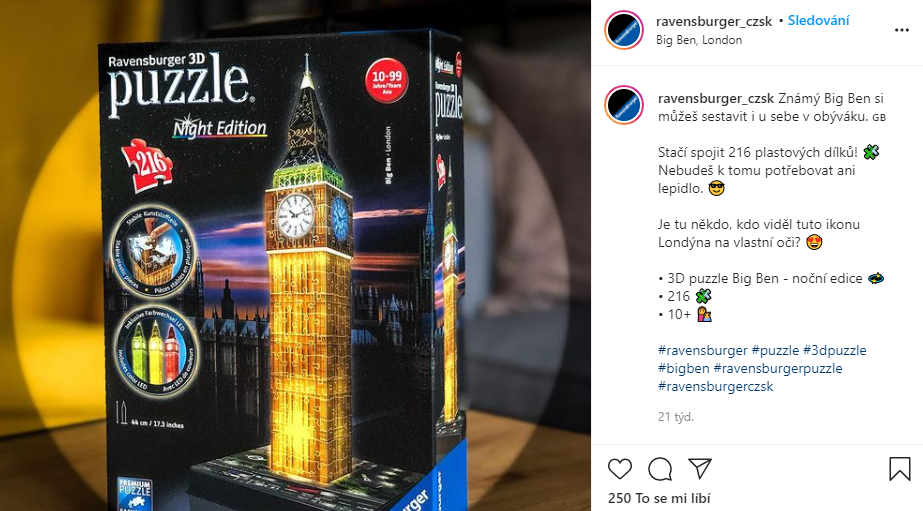The image size is (923, 511).
Task: Share the post via paper plane icon
Action: 700,468
